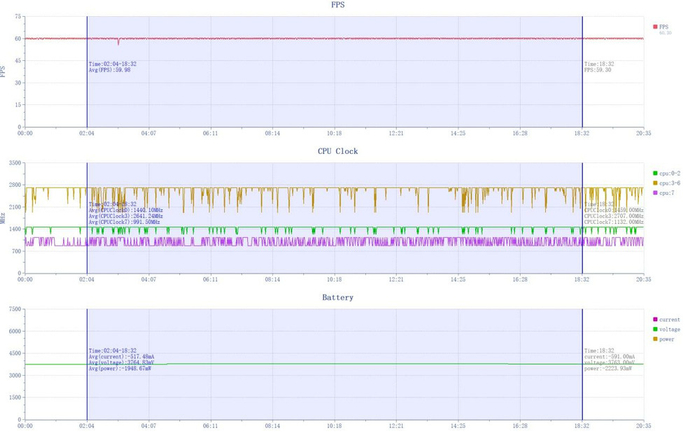Click the 06:11 tick label under CPU Clock chart
Screen dimensions: 700x445
tap(210, 279)
